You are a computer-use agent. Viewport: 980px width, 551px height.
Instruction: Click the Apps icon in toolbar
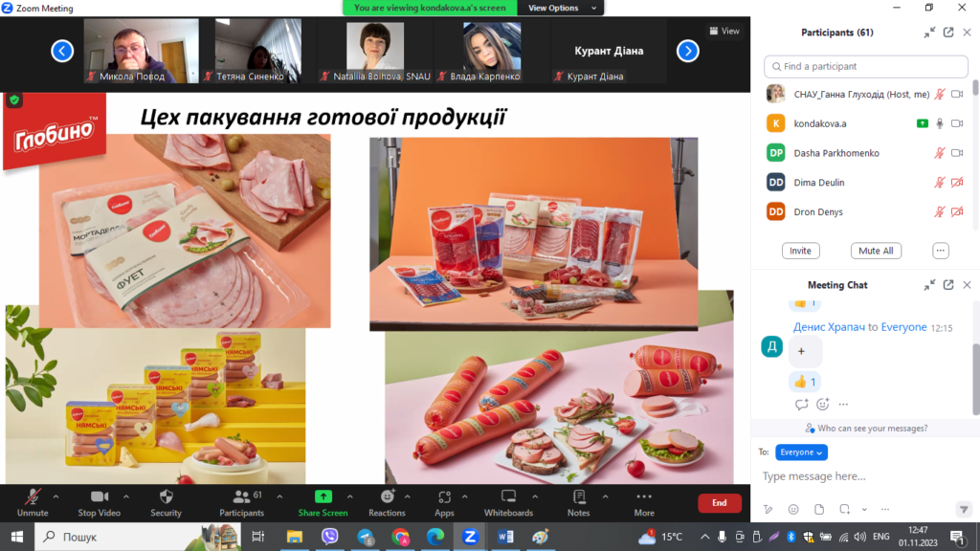444,497
